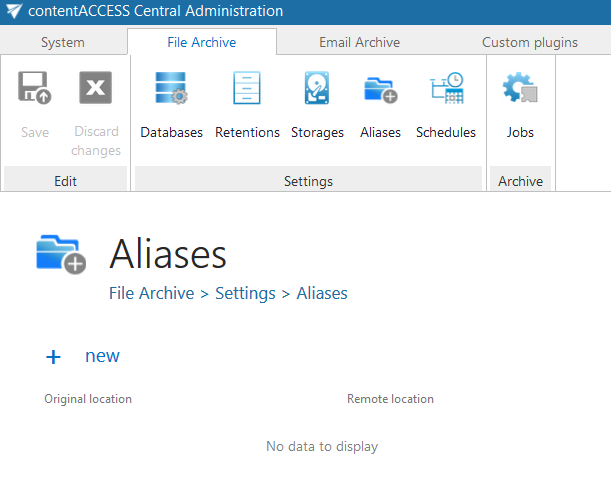Click the large Aliases page header icon
611x481 pixels.
tap(61, 255)
